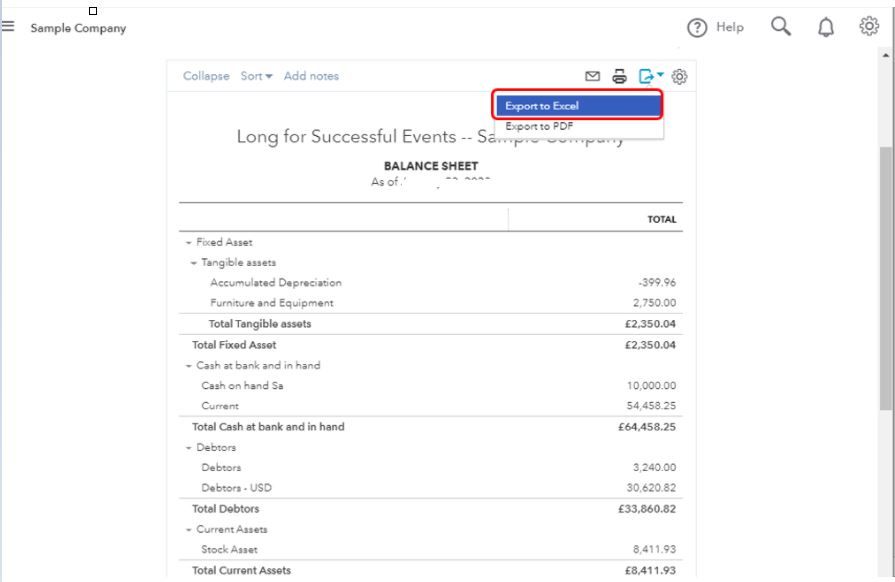The height and width of the screenshot is (582, 895).
Task: Open the Sort dropdown
Action: (x=256, y=76)
